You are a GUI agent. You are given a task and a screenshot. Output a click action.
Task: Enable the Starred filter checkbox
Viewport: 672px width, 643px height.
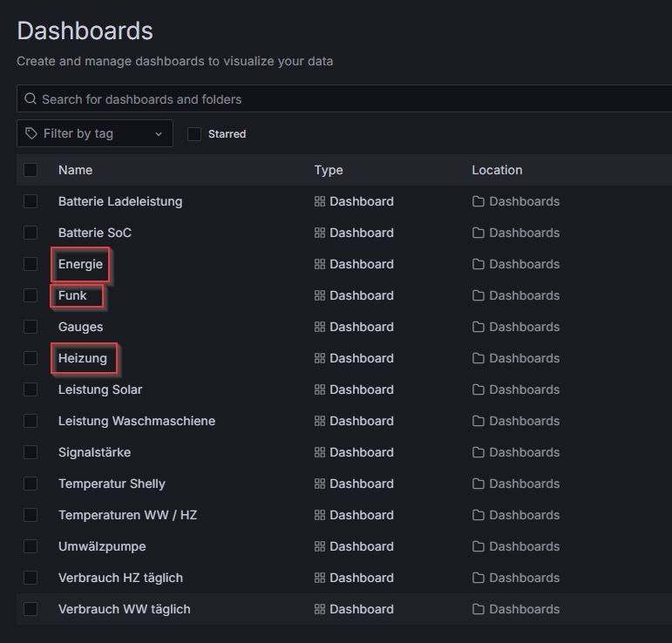pyautogui.click(x=194, y=134)
